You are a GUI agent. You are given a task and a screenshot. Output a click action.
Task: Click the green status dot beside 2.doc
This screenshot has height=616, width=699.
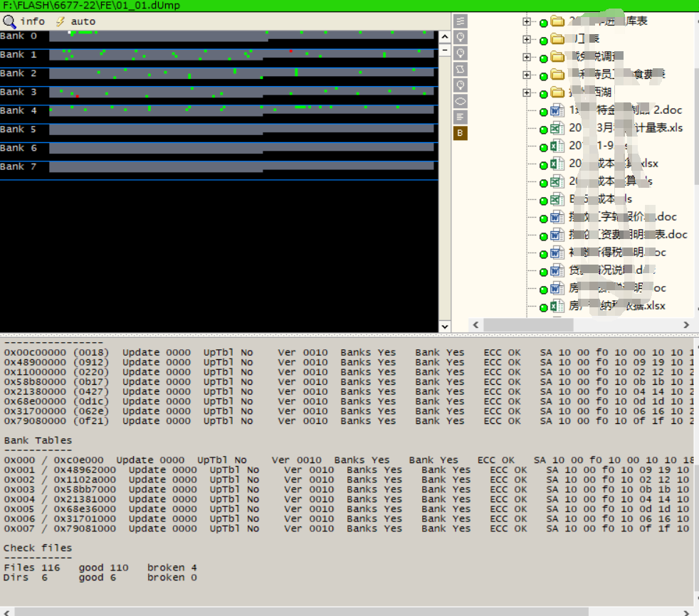coord(543,112)
